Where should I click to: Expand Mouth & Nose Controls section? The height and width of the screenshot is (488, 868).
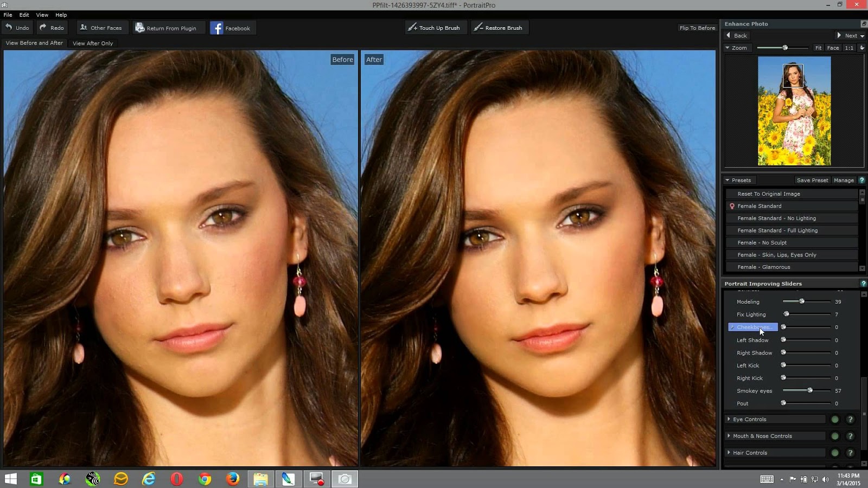click(x=729, y=436)
